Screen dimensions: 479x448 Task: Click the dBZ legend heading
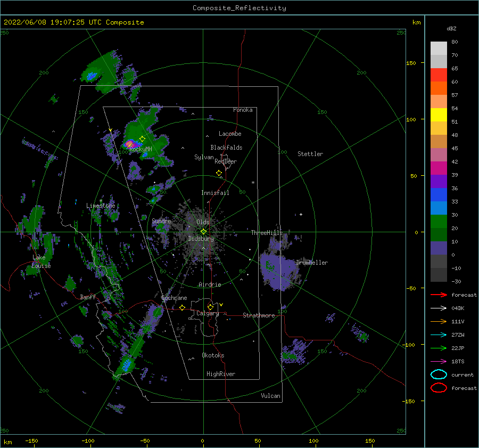[x=451, y=28]
